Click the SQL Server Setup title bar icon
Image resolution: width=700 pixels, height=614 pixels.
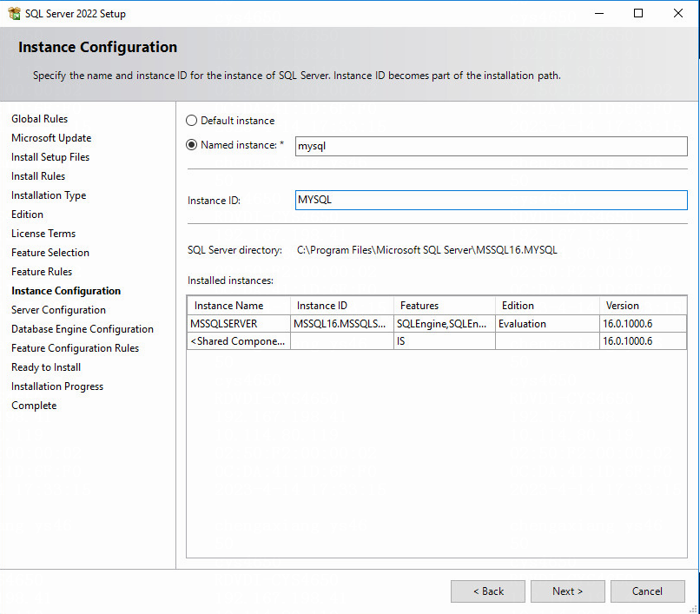tap(14, 13)
